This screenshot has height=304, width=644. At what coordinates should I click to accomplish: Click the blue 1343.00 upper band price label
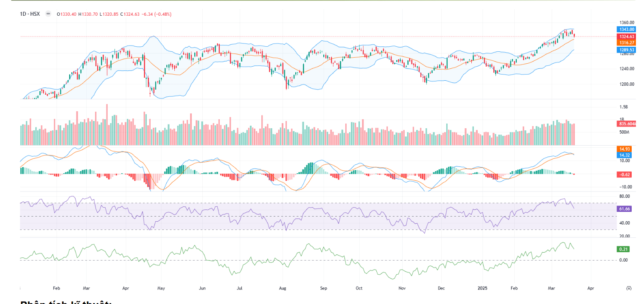click(x=626, y=29)
